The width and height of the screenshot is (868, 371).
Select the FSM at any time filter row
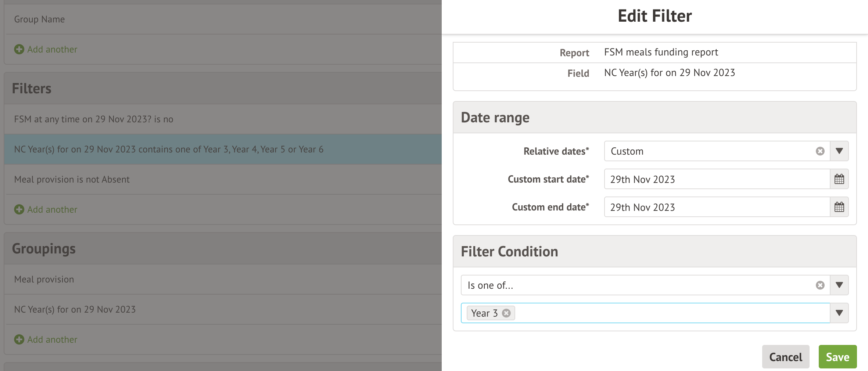coord(93,119)
